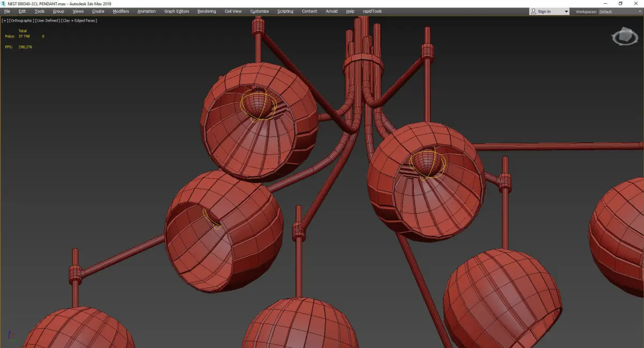
Task: Open the User Defined viewport label menu
Action: click(x=47, y=20)
